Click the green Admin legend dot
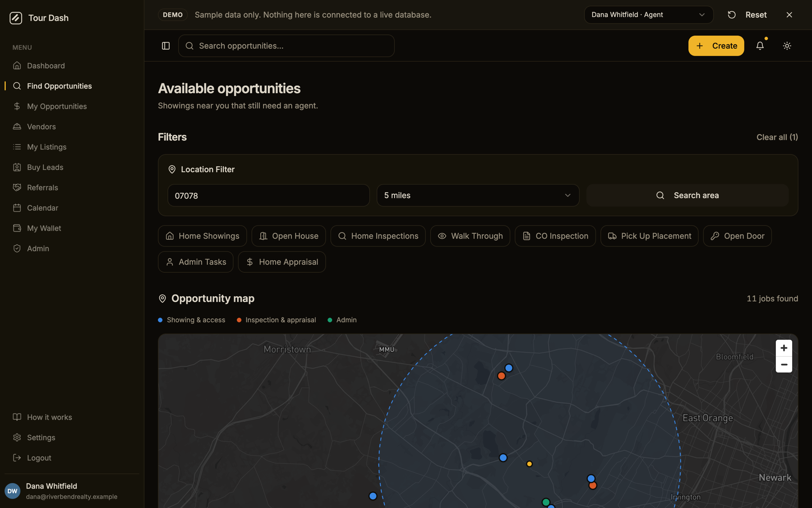The image size is (812, 508). [x=330, y=320]
